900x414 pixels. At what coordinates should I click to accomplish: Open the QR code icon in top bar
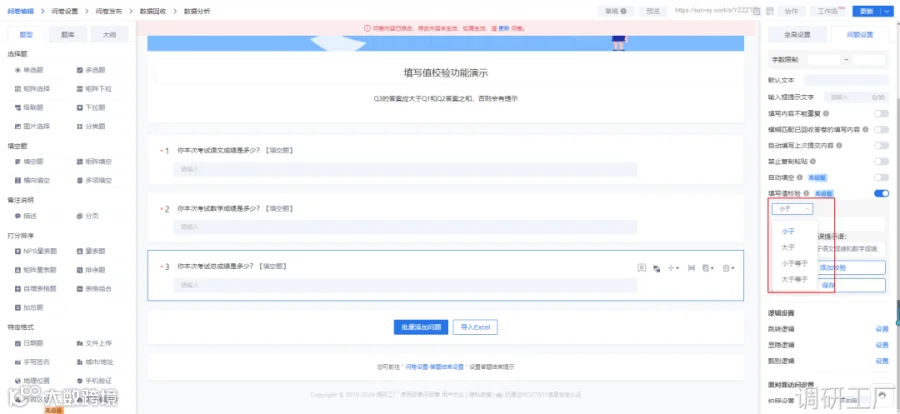point(770,11)
